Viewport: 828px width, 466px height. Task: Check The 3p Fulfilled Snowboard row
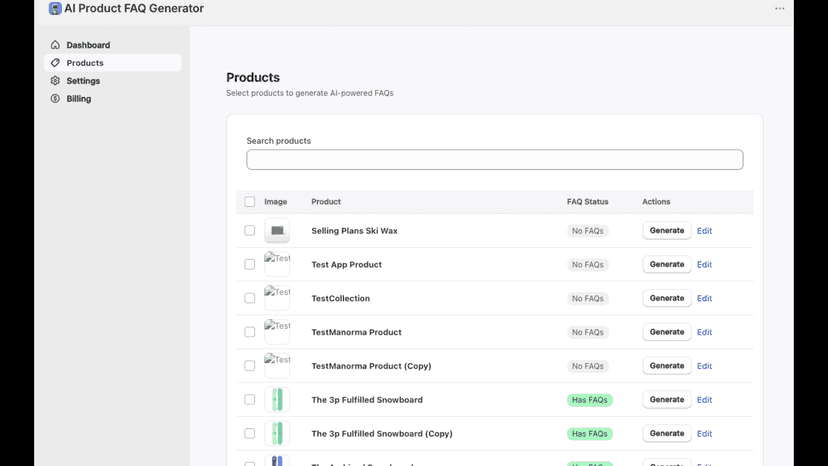click(250, 400)
